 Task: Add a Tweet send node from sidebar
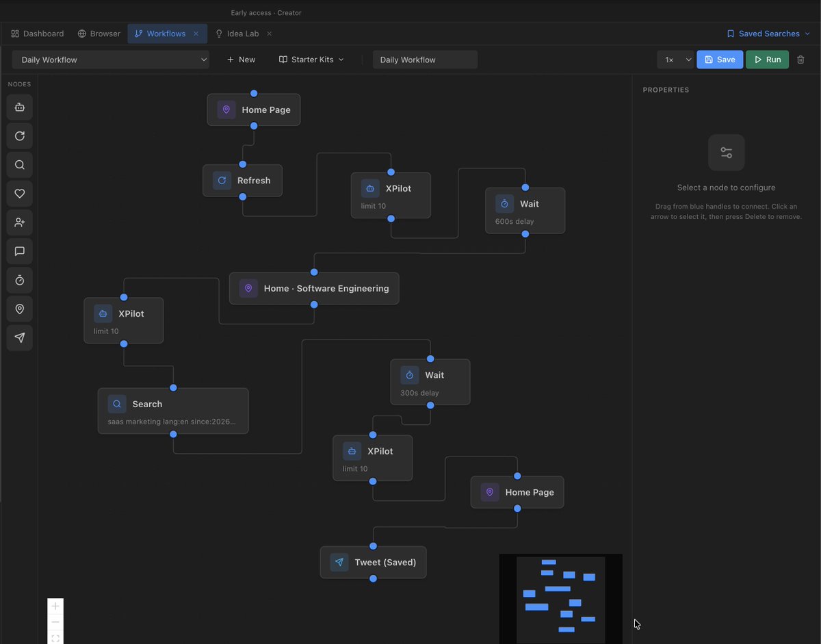coord(19,338)
